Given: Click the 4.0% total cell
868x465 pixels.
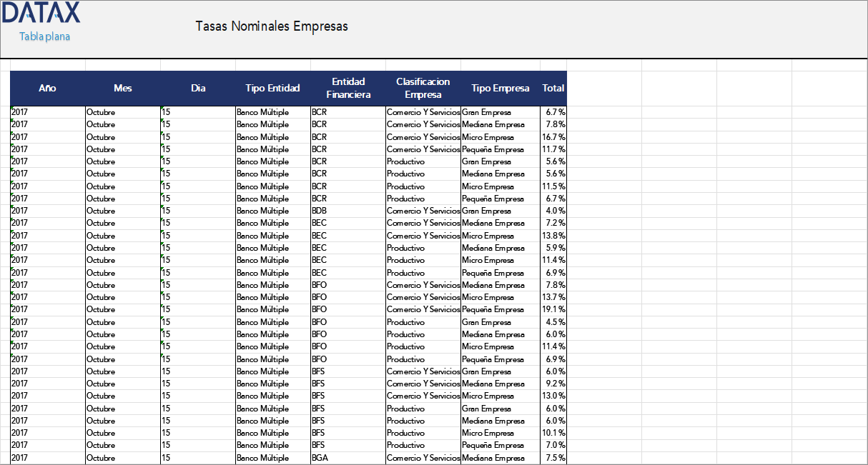Looking at the screenshot, I should coord(553,211).
